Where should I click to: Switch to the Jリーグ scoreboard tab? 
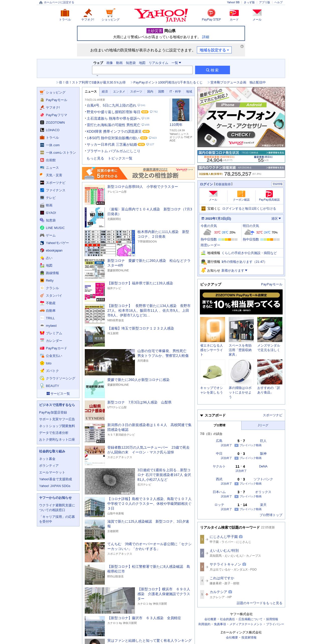coord(263,425)
